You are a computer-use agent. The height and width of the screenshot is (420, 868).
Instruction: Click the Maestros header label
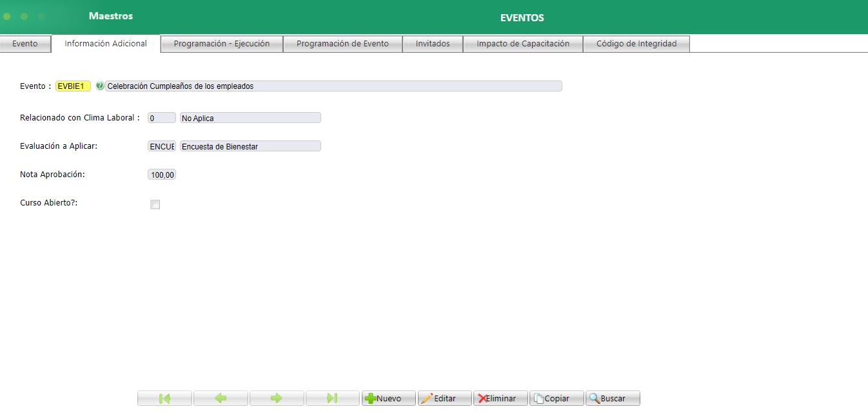point(111,15)
